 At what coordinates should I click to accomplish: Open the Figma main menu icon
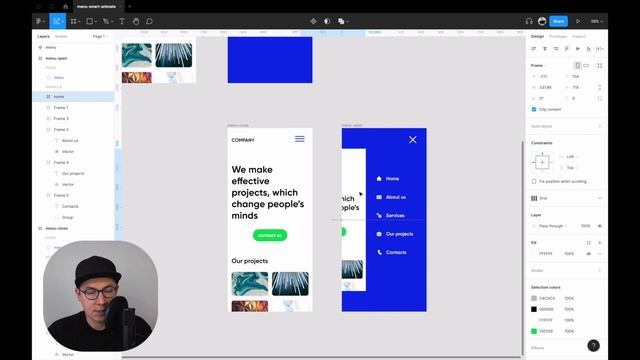tap(40, 21)
